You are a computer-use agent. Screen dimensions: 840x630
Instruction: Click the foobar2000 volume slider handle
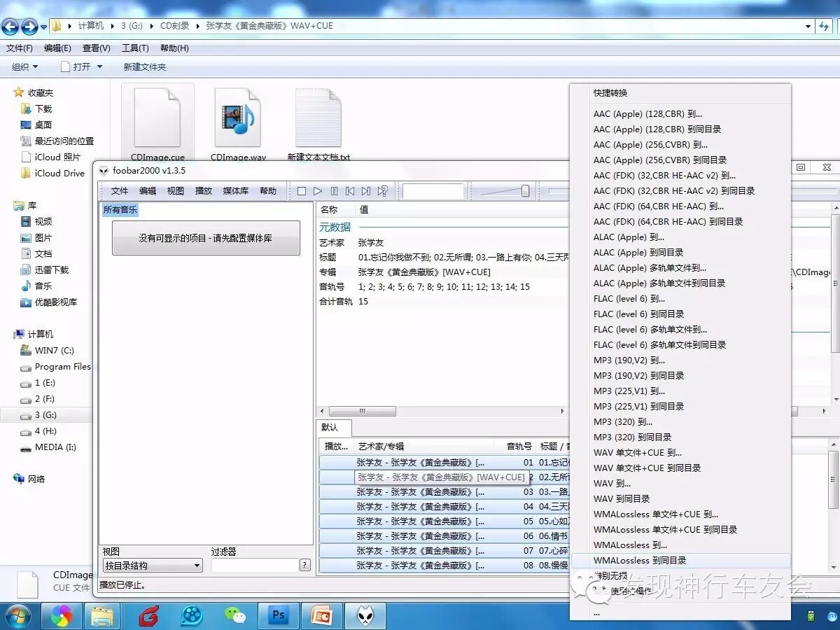pos(525,191)
